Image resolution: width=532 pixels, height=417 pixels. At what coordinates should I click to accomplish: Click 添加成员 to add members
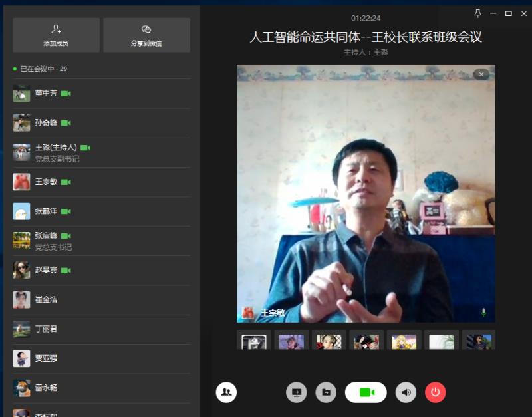(x=56, y=35)
